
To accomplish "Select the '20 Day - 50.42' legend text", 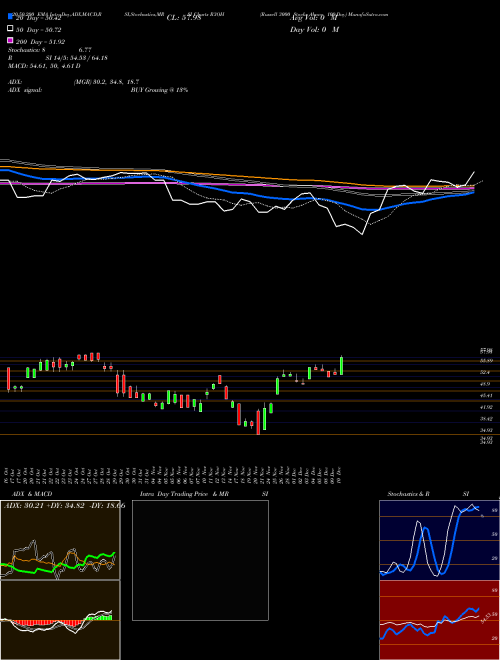I will tap(39, 18).
